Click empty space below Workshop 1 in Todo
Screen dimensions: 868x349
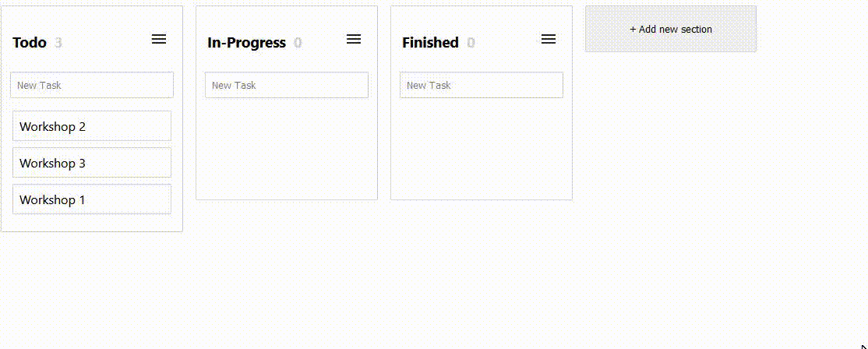click(92, 223)
